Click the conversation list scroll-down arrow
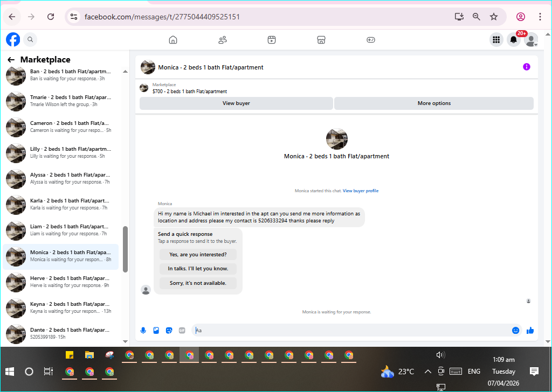The width and height of the screenshot is (552, 392). coord(125,341)
